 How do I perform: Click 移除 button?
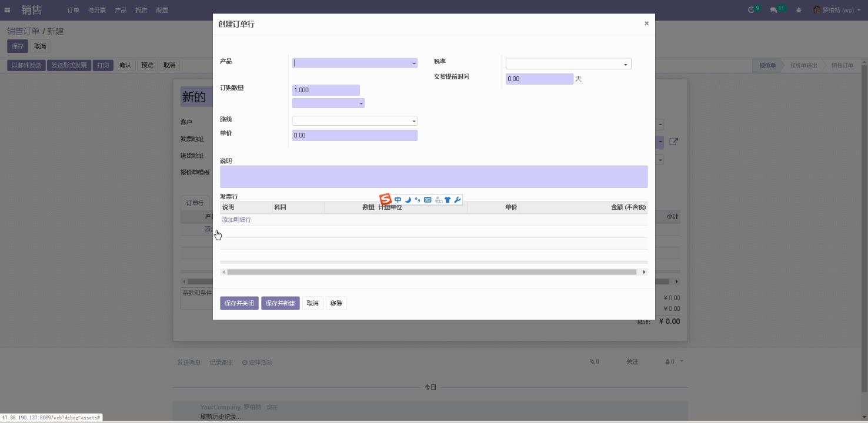[336, 303]
